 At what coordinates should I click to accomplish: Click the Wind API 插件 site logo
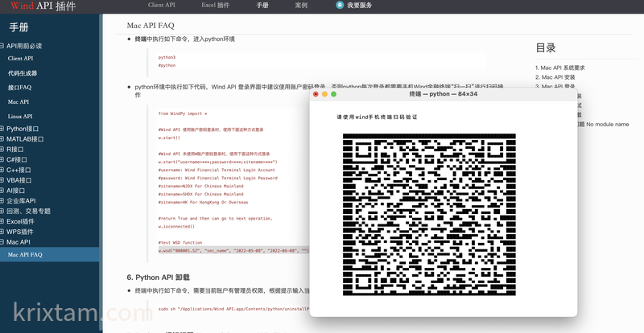[43, 6]
